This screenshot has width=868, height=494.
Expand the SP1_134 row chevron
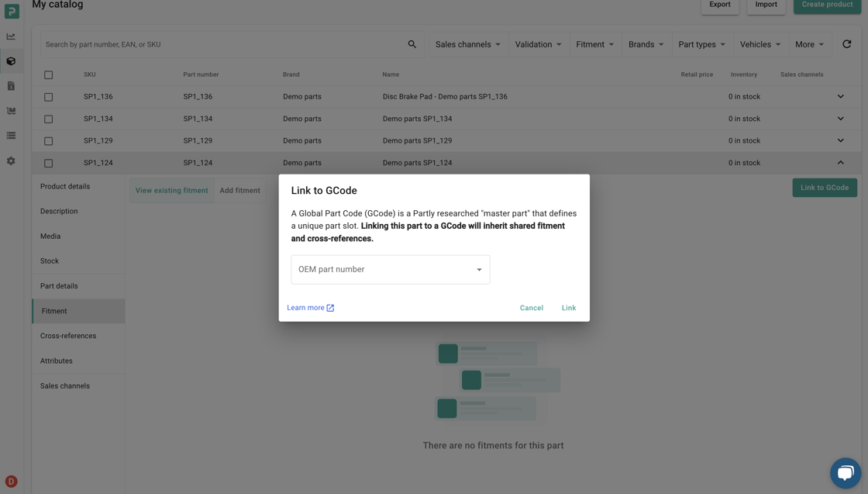point(840,119)
